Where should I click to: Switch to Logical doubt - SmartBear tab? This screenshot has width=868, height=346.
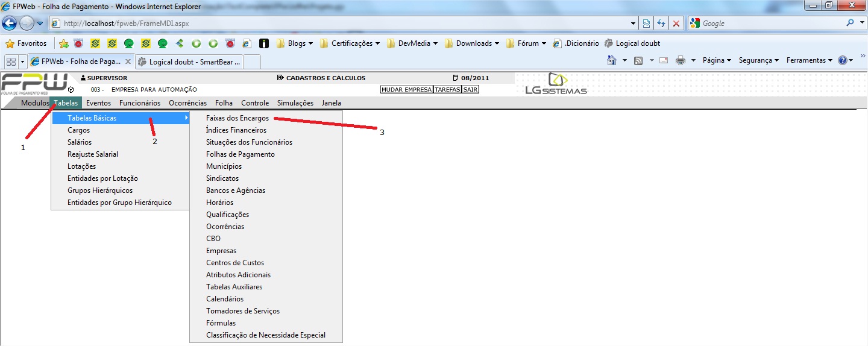coord(189,61)
